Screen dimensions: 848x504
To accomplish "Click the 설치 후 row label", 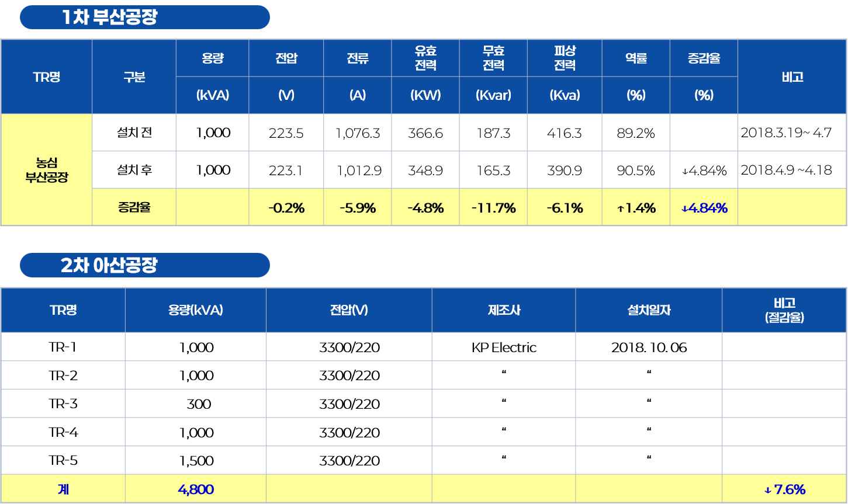I will tap(134, 170).
